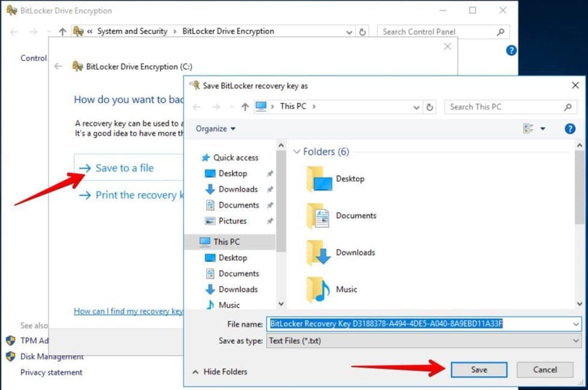Click the search magnifier in Search This PC
Image resolution: width=588 pixels, height=390 pixels.
(567, 107)
